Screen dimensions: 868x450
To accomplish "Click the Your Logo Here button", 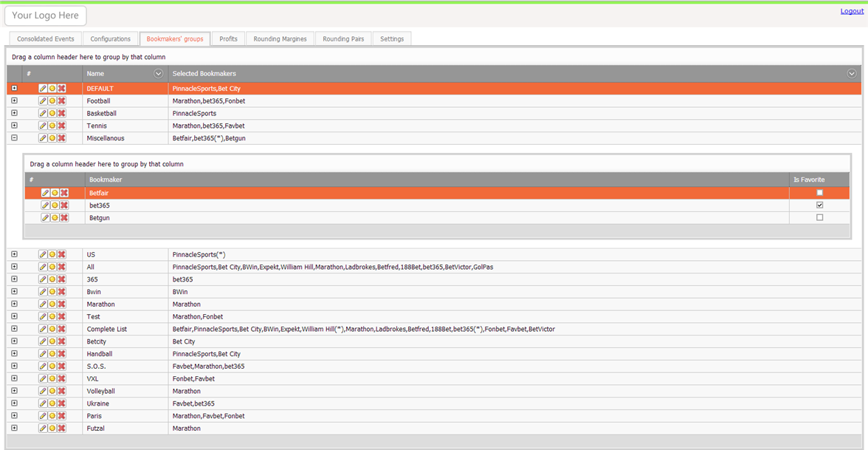I will tap(46, 16).
